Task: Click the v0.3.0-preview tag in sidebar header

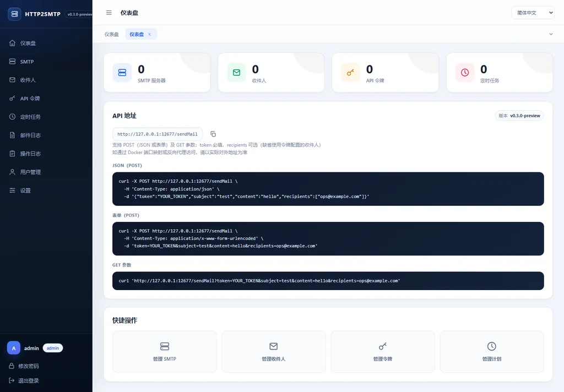Action: [79, 14]
